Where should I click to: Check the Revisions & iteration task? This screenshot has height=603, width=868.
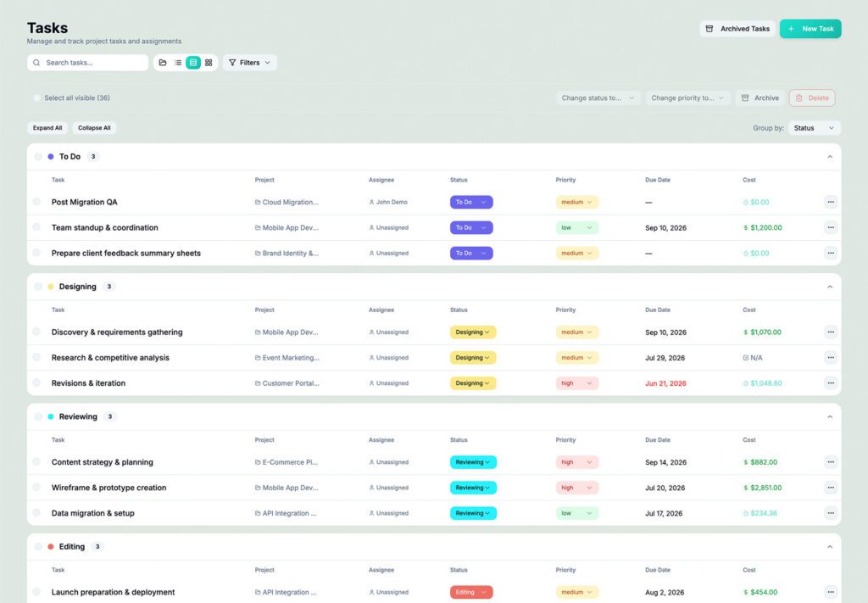[36, 382]
